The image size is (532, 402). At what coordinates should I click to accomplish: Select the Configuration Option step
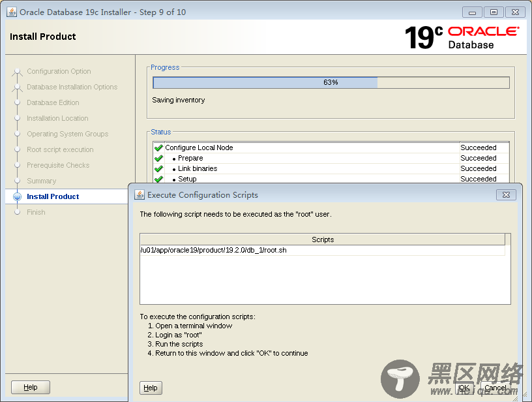(x=59, y=71)
